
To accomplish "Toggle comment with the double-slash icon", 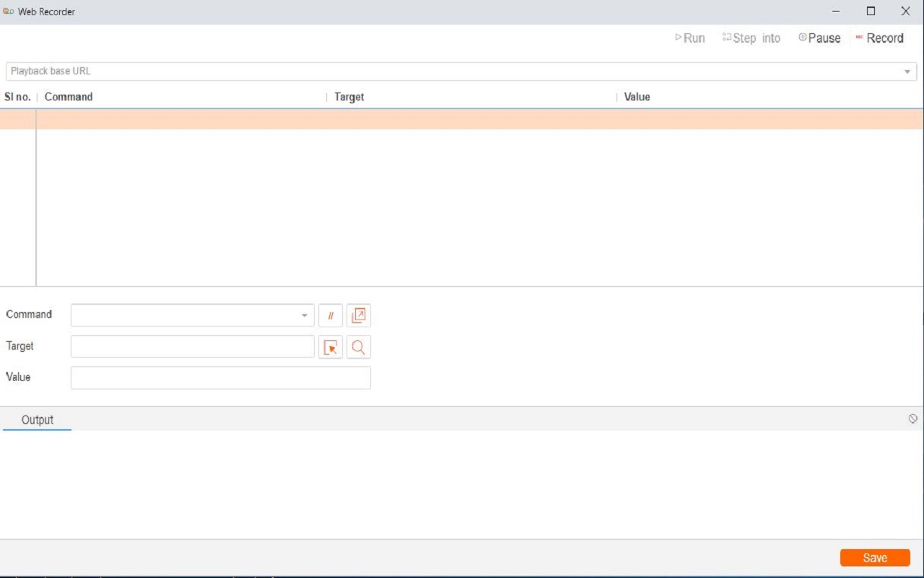I will point(331,316).
